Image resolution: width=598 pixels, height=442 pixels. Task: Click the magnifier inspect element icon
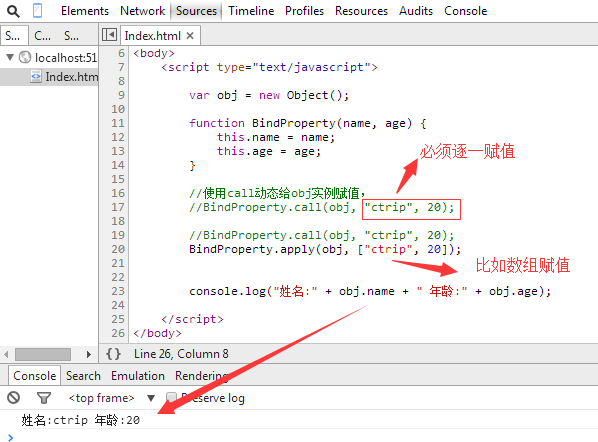pyautogui.click(x=13, y=11)
